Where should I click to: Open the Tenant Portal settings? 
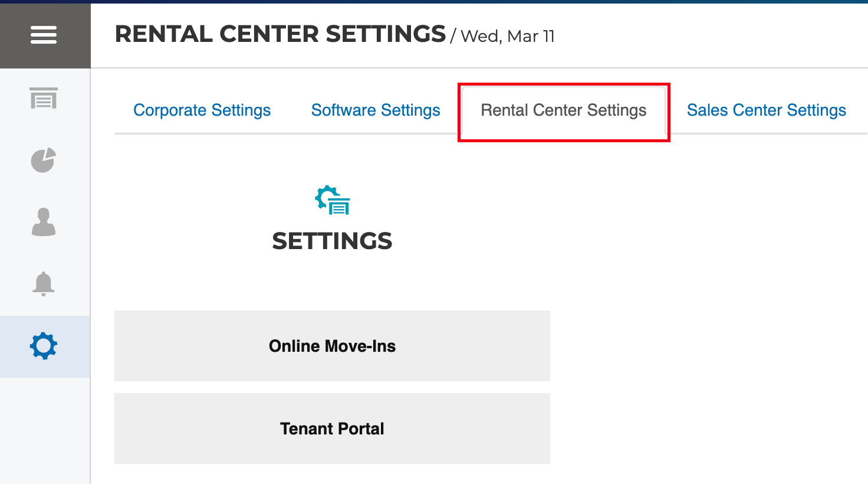click(x=332, y=429)
